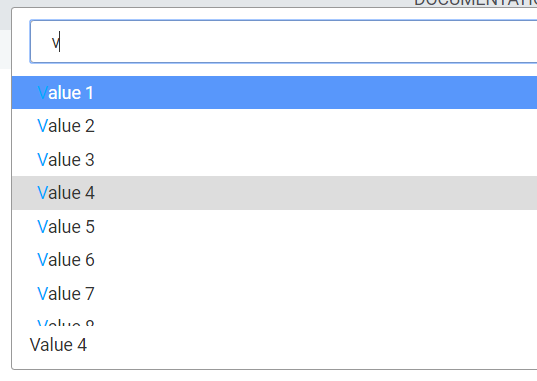Open the DOCUMENTATION link at the top
537x381 pixels.
[x=475, y=3]
